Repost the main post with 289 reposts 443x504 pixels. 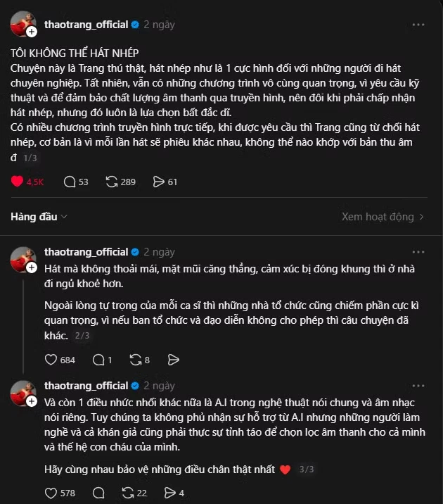point(111,182)
